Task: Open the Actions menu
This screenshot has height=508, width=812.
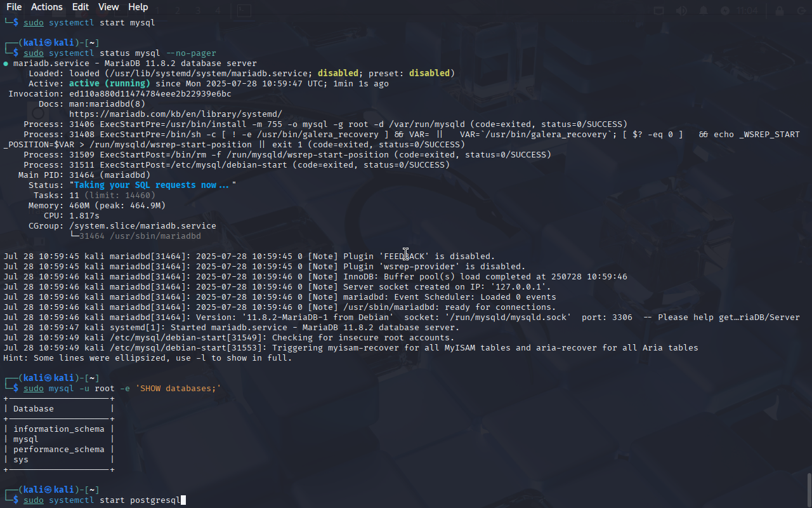Action: 47,7
